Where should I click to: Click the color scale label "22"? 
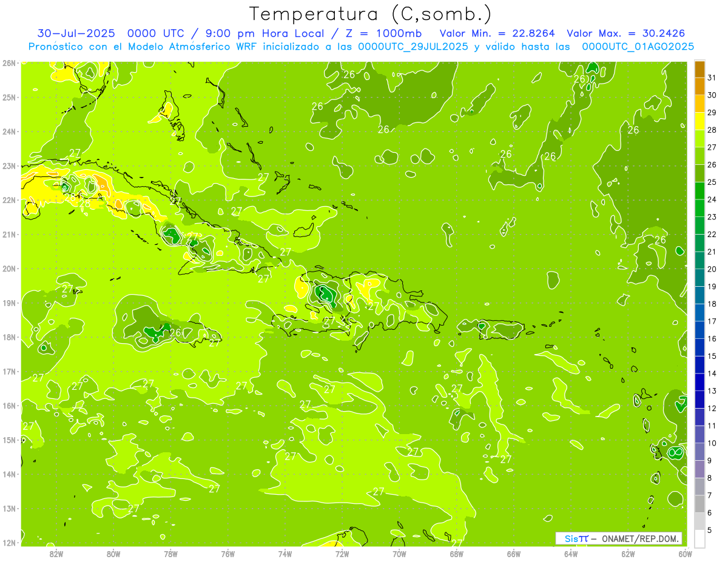[x=712, y=234]
